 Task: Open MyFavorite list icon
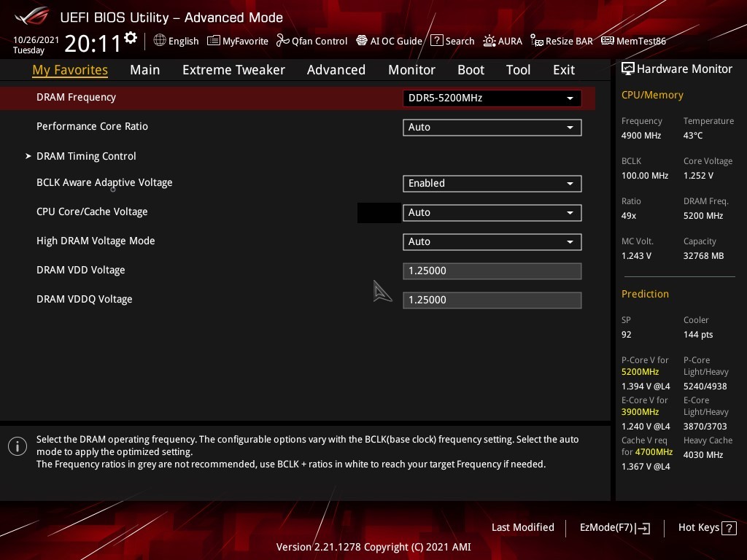(214, 41)
